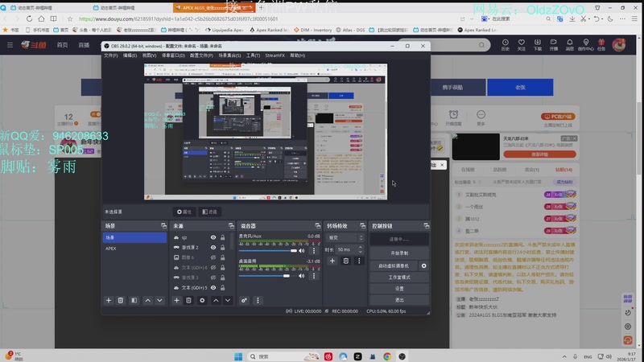Screen dimensions: 644x362
Task: Click the taskbar search box
Action: (x=285, y=356)
